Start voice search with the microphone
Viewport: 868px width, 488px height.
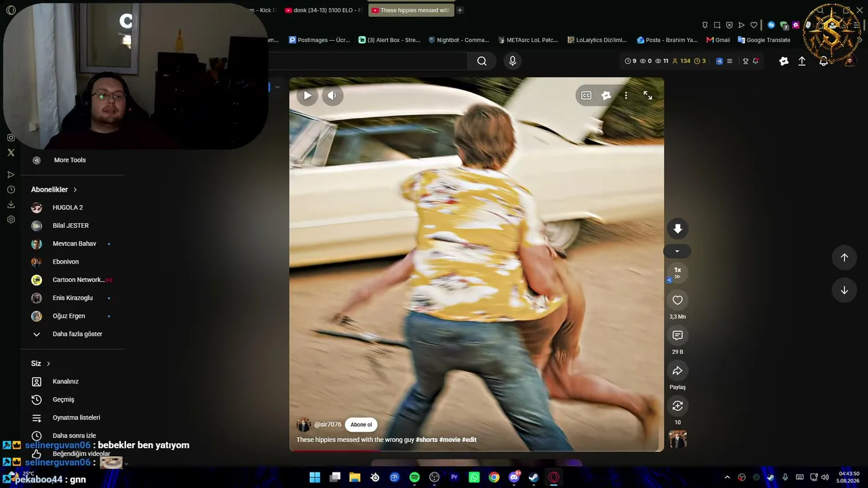513,61
